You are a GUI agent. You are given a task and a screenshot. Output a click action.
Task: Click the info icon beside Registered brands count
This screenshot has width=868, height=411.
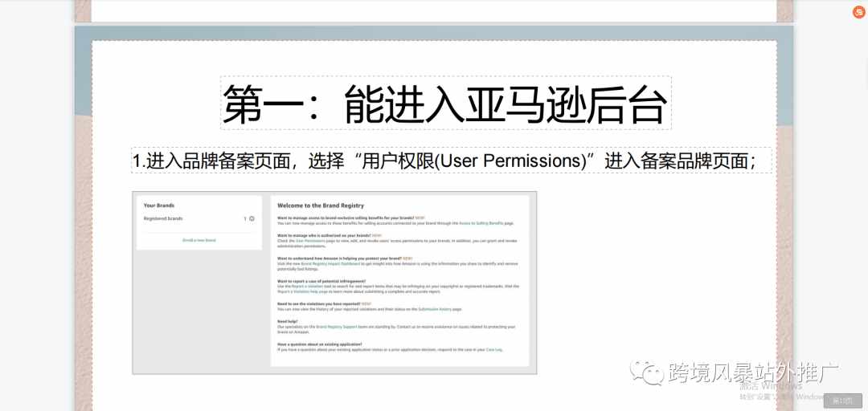pos(252,219)
